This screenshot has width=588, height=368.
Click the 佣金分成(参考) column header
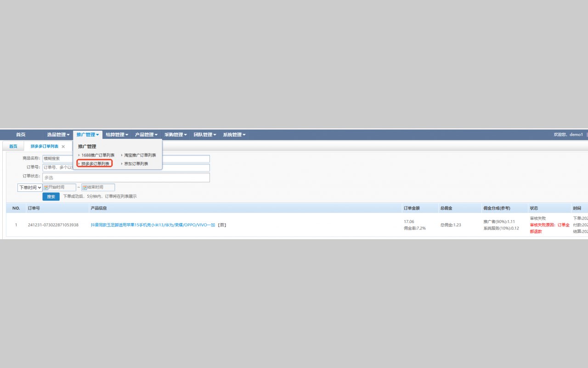point(497,208)
